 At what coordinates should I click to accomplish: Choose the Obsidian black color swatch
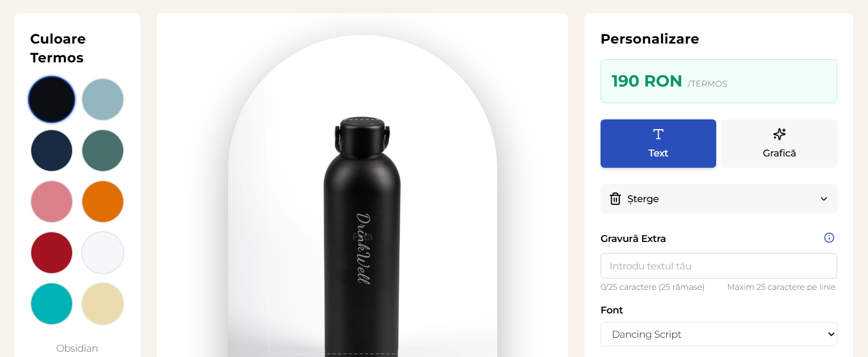(x=52, y=99)
